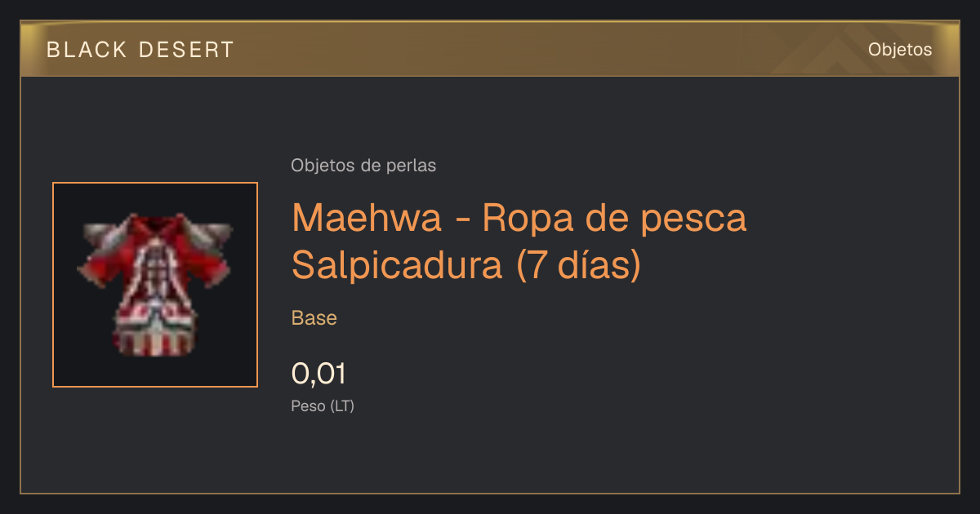Click the Maehwa fishing outfit item icon
980x514 pixels.
[155, 285]
